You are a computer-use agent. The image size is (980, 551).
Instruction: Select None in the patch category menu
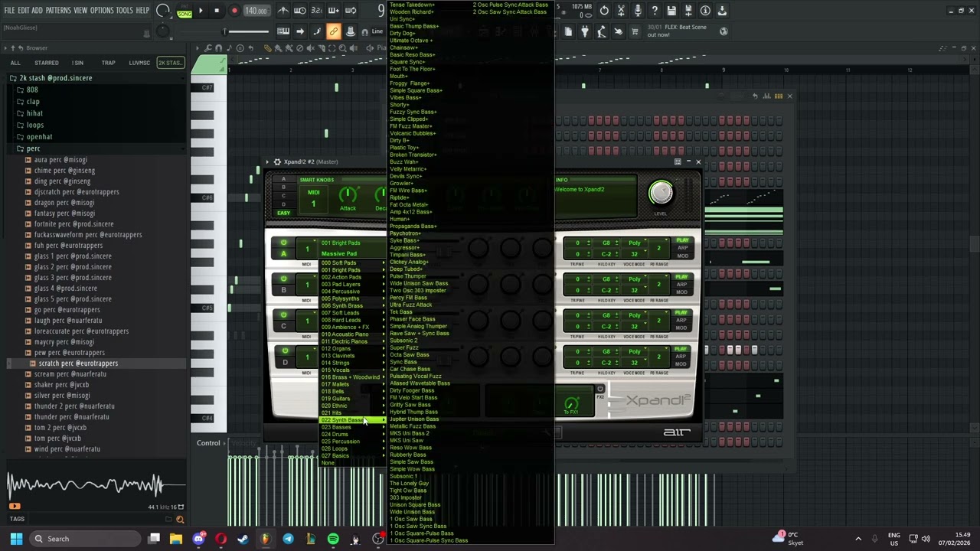click(x=328, y=463)
